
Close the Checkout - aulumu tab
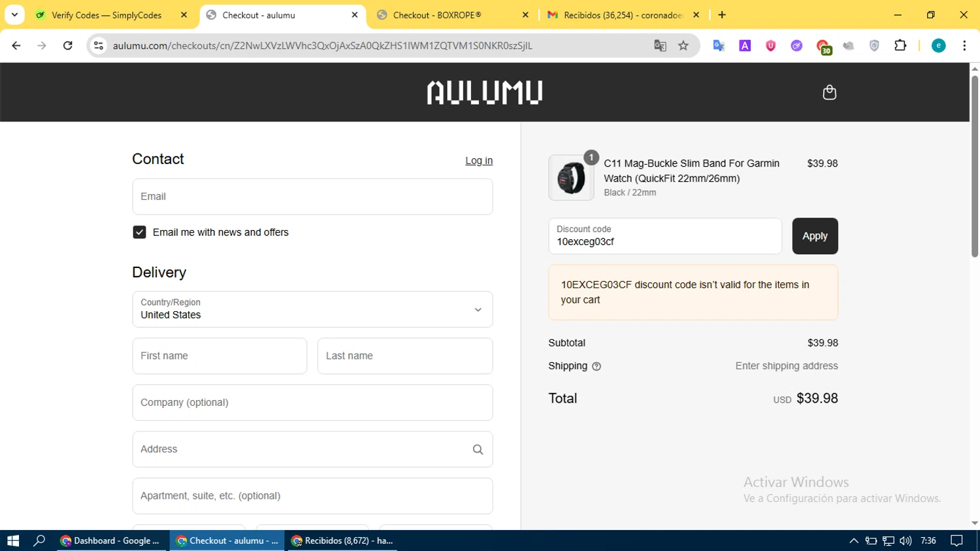[x=355, y=14]
